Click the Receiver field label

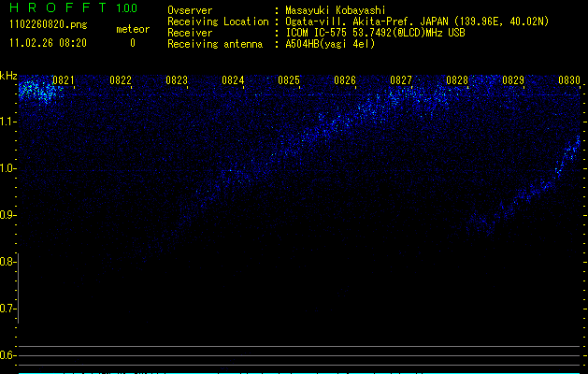pyautogui.click(x=190, y=33)
